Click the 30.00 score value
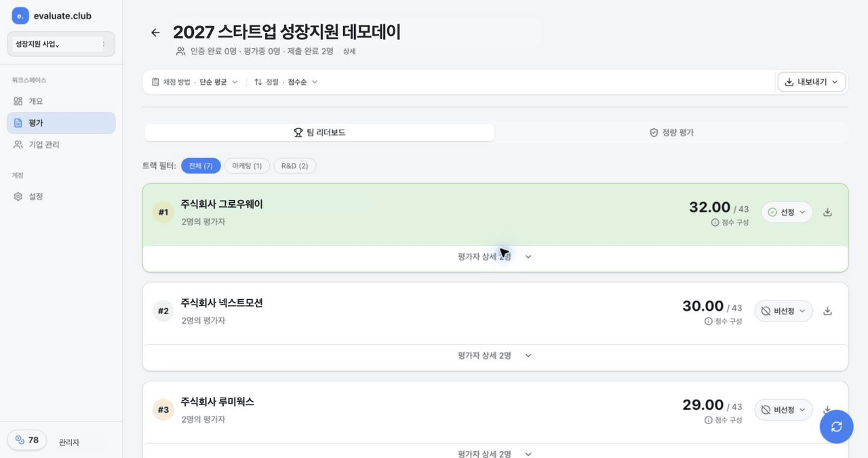The width and height of the screenshot is (868, 458). 703,307
